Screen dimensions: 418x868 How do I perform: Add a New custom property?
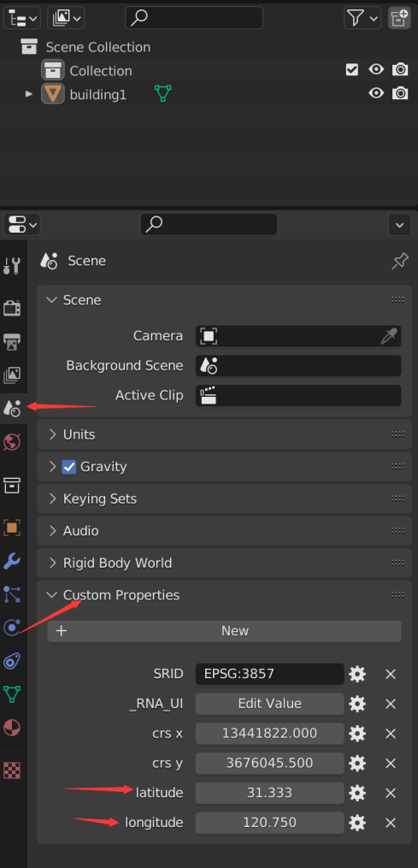coord(224,631)
